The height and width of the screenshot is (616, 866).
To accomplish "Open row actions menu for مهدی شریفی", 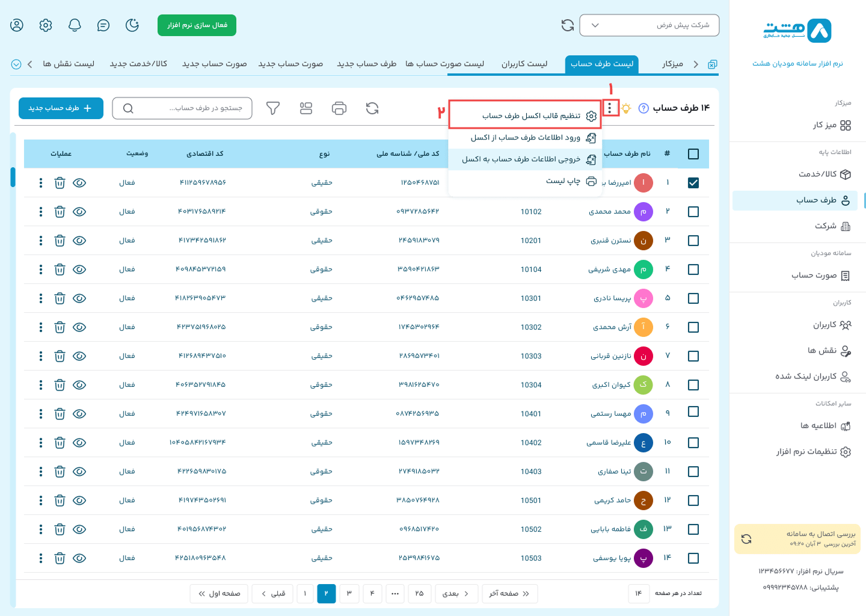I will pos(41,269).
